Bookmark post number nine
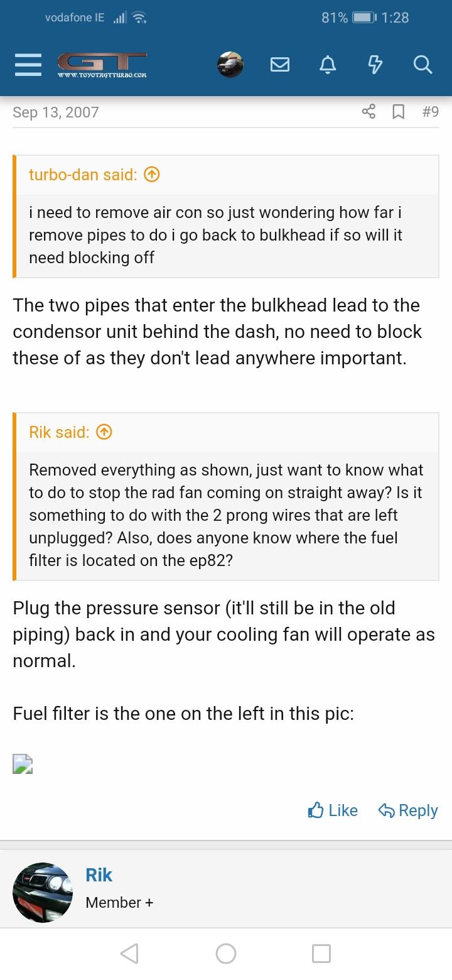The width and height of the screenshot is (452, 980). click(x=398, y=112)
